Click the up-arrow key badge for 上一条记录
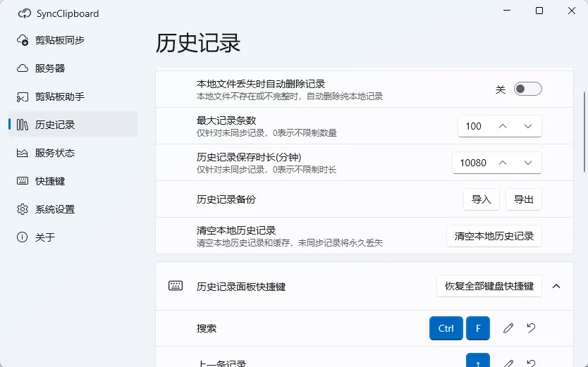Viewport: 588px width, 367px height. pyautogui.click(x=478, y=360)
